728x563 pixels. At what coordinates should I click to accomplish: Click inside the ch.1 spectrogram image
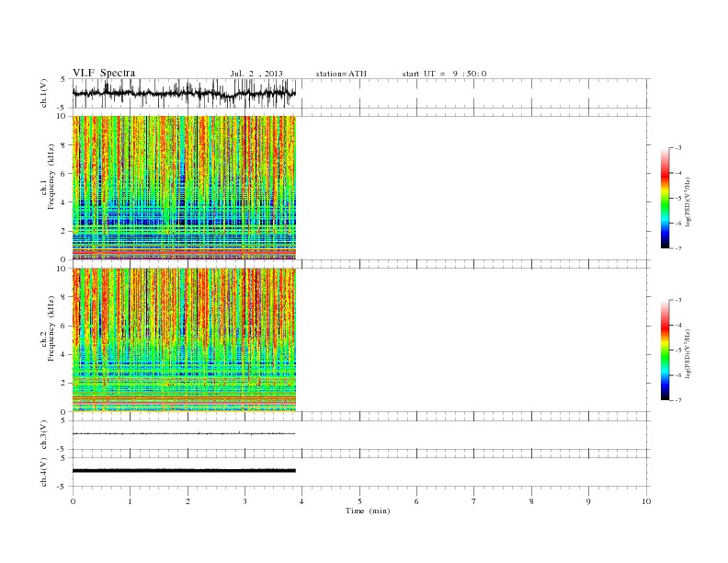[x=184, y=188]
